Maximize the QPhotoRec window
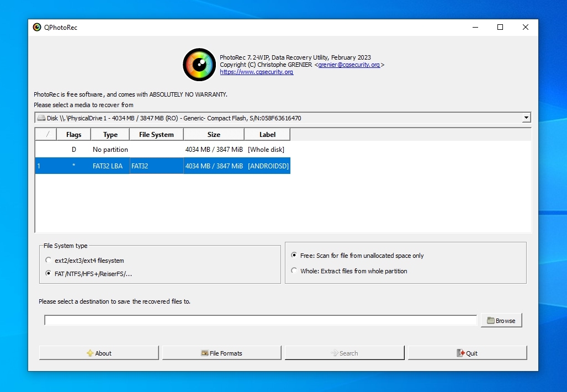 [x=500, y=28]
